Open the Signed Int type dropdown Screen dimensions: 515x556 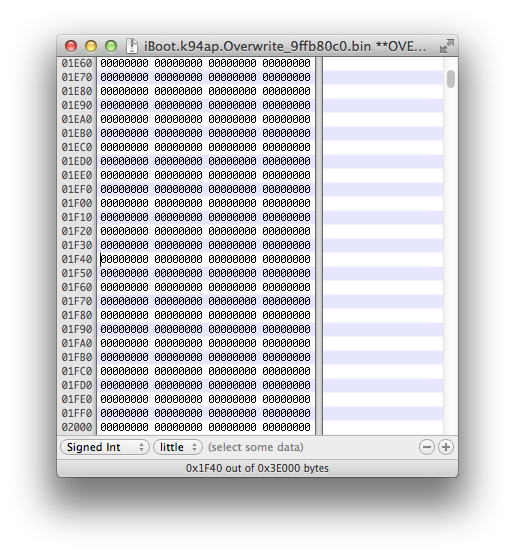[x=105, y=447]
